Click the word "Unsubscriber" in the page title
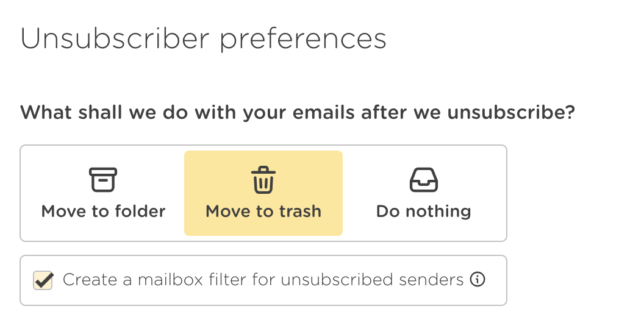Screen dimensions: 644x334 click(116, 39)
